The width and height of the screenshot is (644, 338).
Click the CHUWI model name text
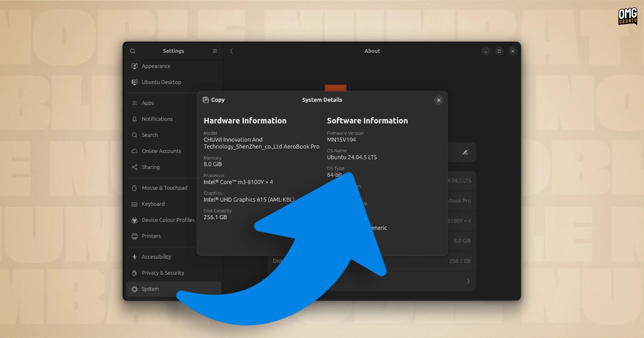261,143
